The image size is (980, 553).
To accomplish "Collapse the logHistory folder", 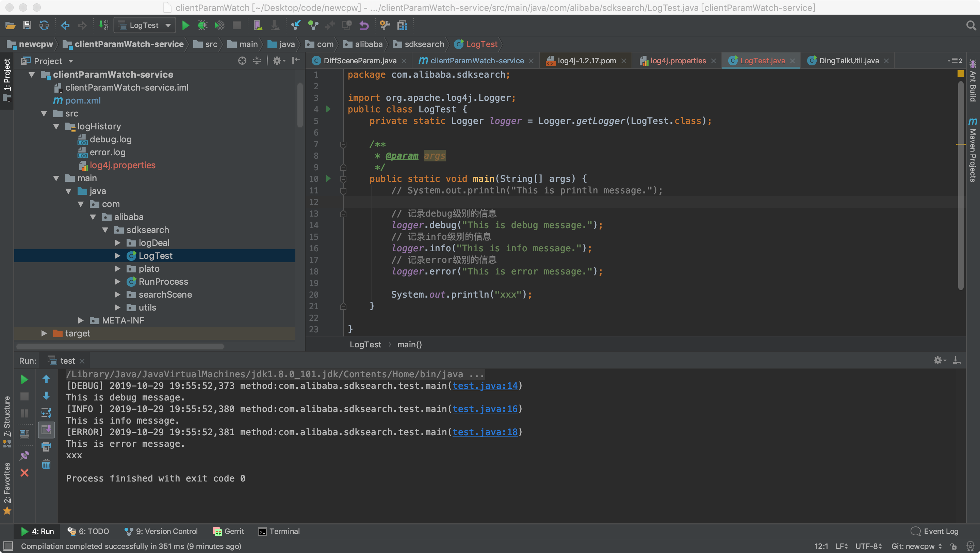I will [56, 126].
